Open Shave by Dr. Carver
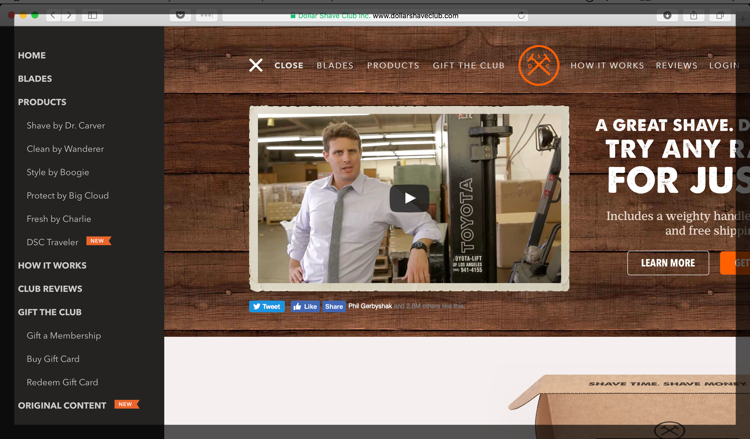This screenshot has height=439, width=750. 66,126
